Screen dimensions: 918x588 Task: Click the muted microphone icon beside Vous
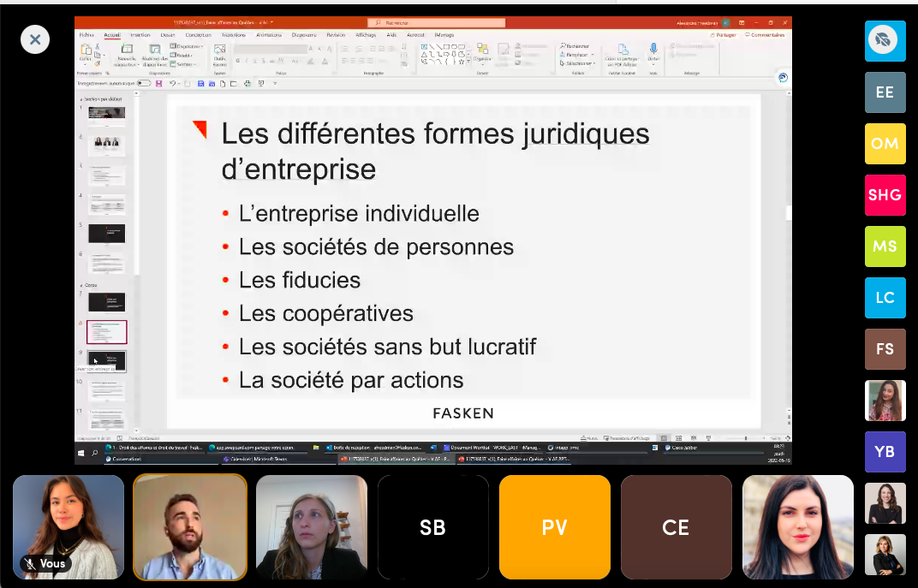point(30,564)
